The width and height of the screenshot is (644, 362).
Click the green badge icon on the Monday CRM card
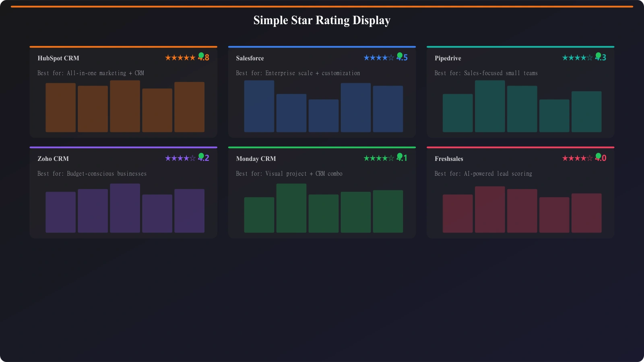399,155
